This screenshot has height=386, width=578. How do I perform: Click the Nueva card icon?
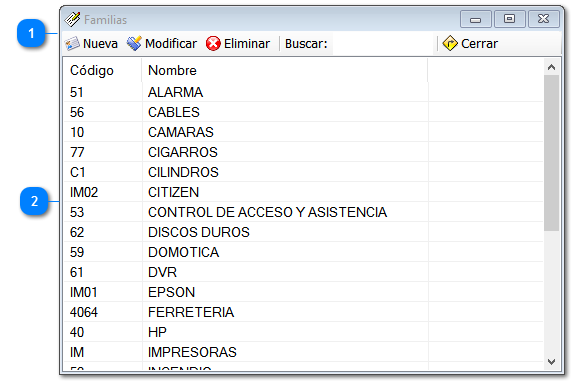[x=72, y=44]
